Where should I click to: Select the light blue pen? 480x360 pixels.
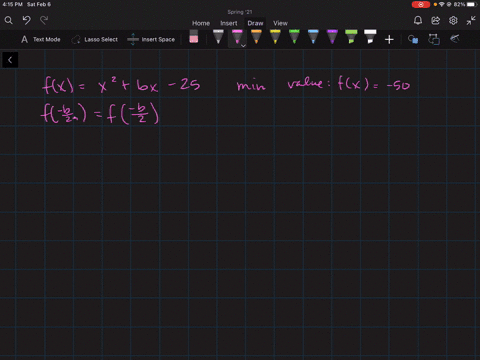pos(313,37)
